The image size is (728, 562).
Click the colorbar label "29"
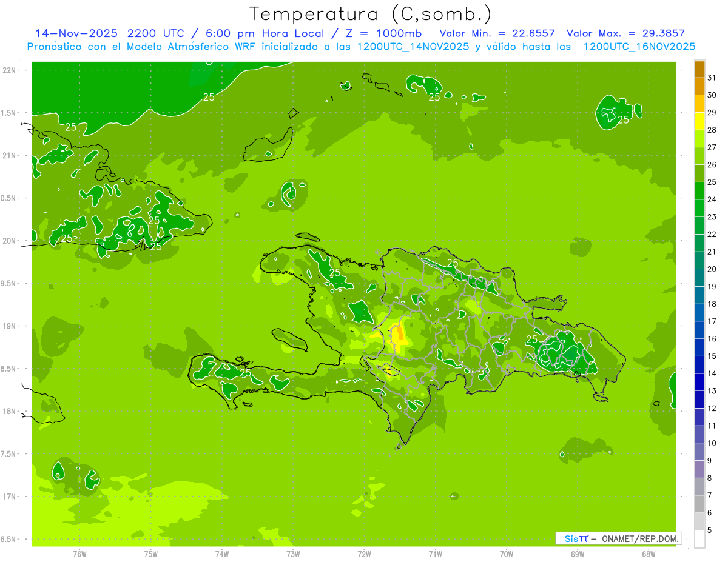712,113
